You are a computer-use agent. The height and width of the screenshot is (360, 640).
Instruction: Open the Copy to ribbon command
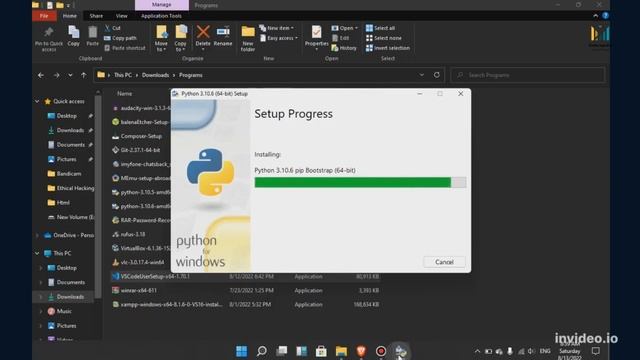coord(180,38)
